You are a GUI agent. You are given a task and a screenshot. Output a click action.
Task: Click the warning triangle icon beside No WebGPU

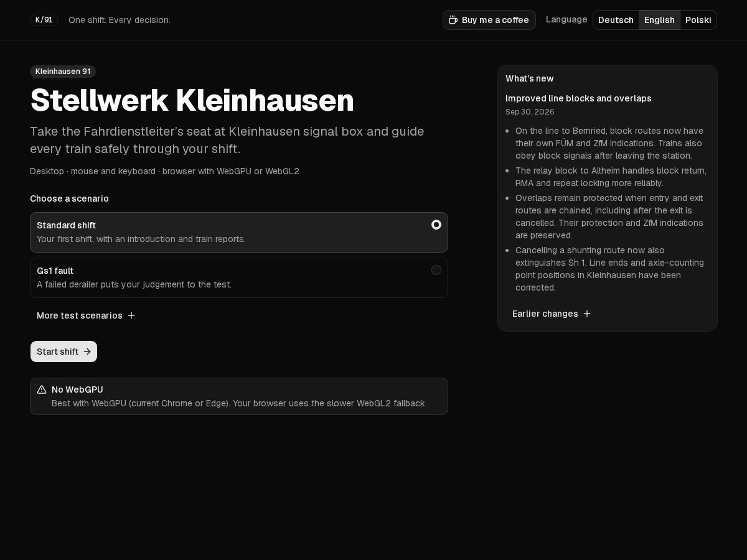[42, 390]
